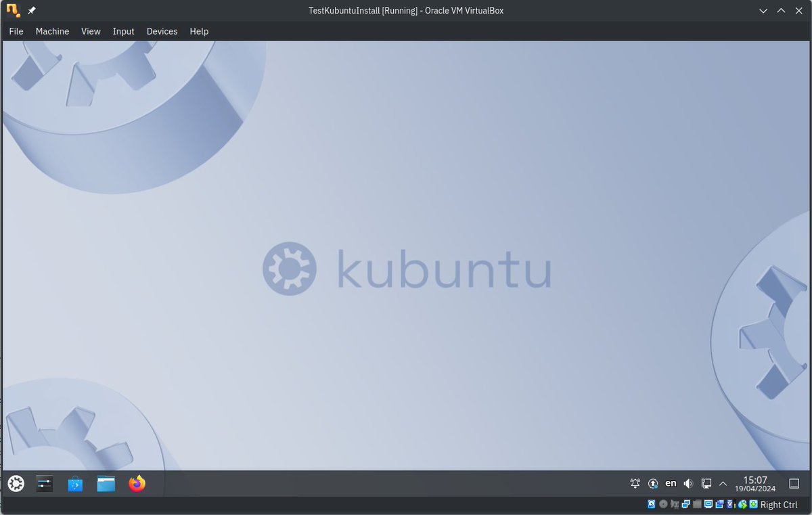
Task: Open the Dolphin file manager
Action: click(106, 483)
